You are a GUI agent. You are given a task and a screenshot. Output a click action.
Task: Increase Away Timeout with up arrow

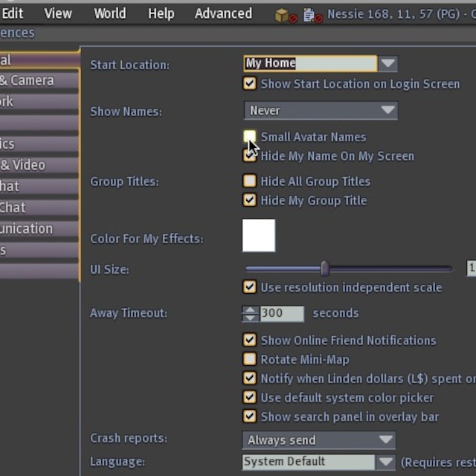click(250, 309)
